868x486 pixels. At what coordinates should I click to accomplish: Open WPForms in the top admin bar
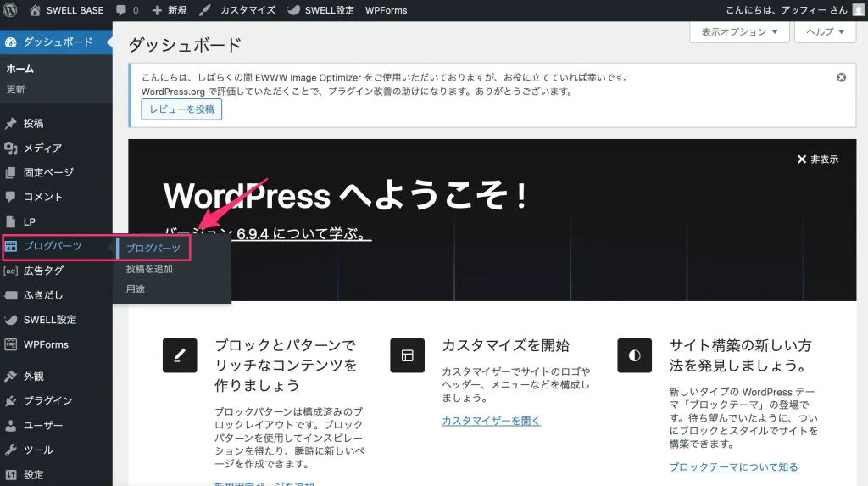(386, 10)
